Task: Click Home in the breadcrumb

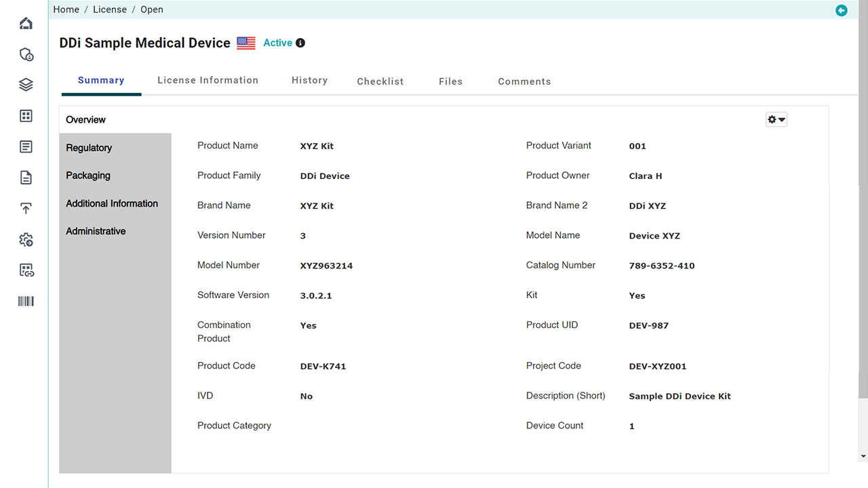Action: coord(66,9)
